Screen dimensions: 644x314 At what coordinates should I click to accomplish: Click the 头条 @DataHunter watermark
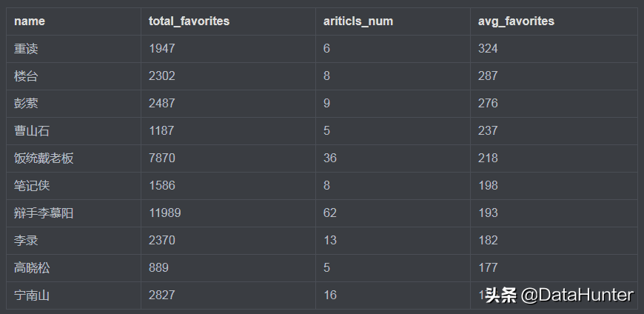click(x=560, y=295)
